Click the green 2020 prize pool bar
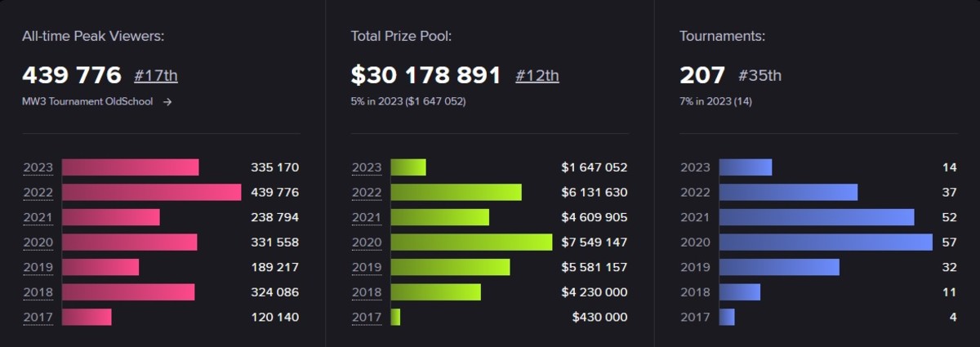The image size is (980, 347). pos(471,242)
